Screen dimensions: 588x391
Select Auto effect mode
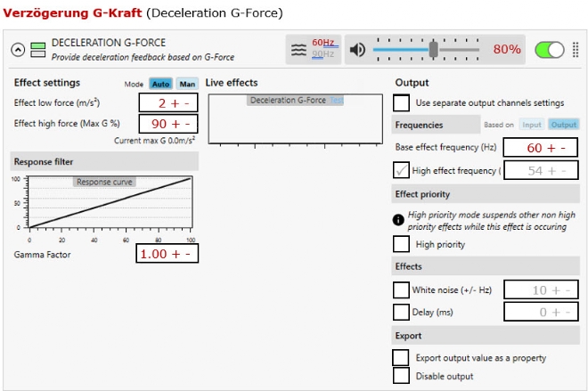160,84
